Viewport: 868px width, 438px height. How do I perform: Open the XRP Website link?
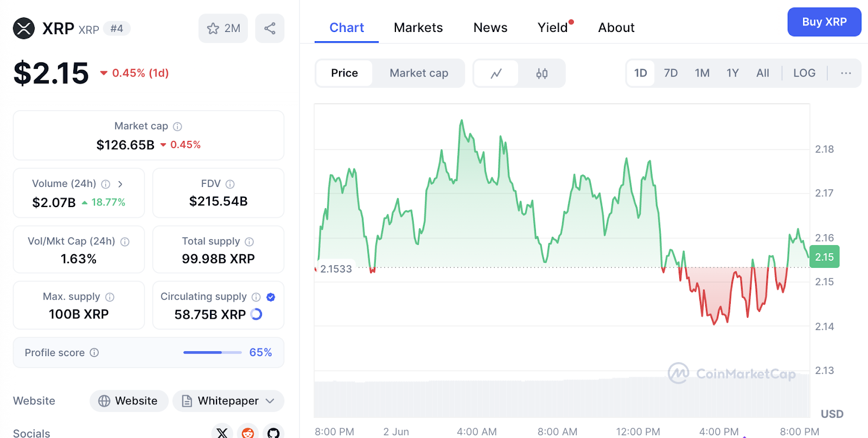[129, 401]
